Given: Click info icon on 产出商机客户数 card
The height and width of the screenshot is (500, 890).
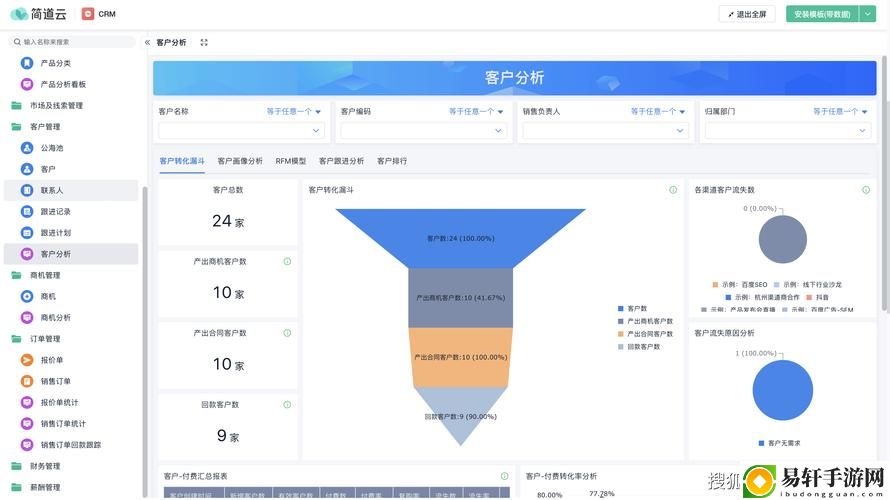Looking at the screenshot, I should [x=287, y=262].
